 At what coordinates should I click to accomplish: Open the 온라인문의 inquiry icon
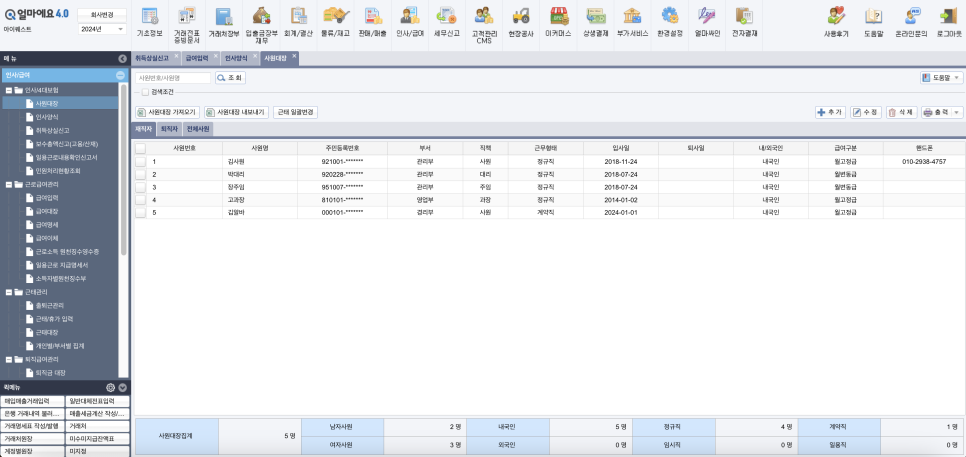click(911, 23)
